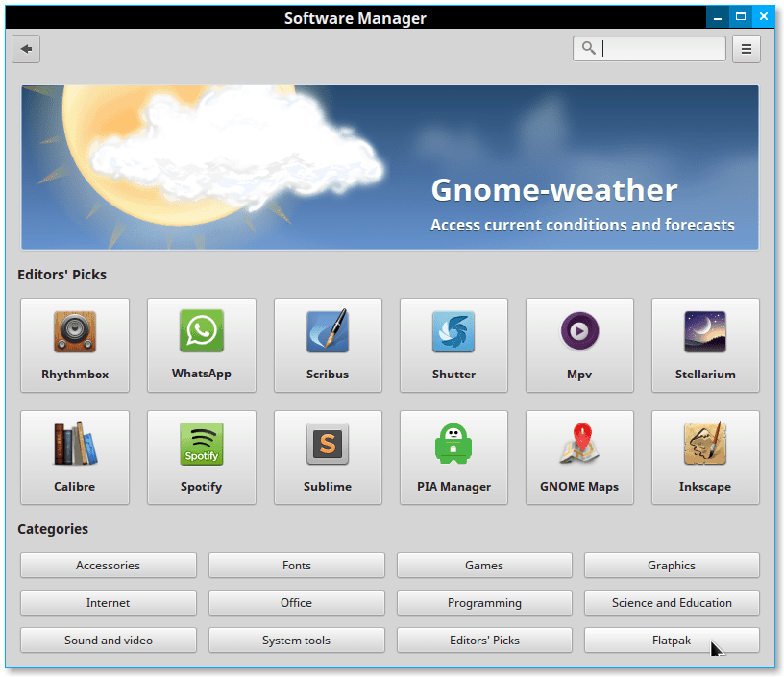
Task: Select the Calibre books icon
Action: (x=75, y=444)
